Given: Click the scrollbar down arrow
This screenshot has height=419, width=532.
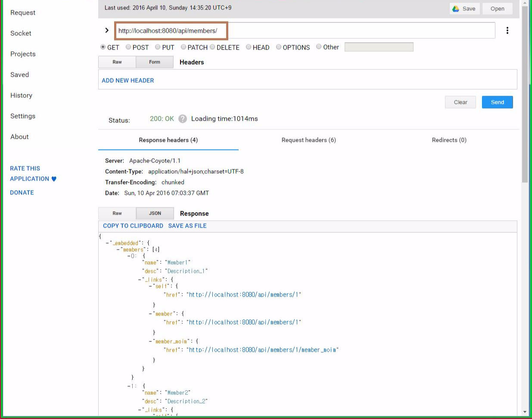Looking at the screenshot, I should pyautogui.click(x=525, y=412).
